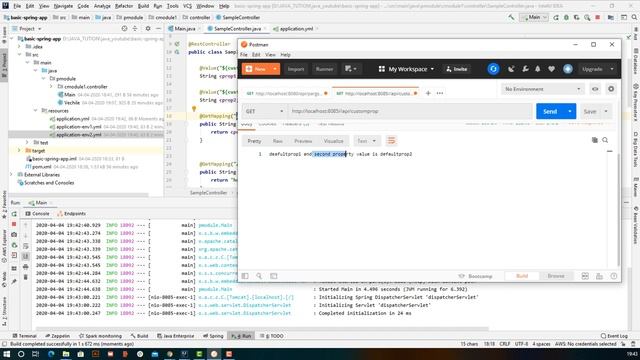Open the Send button dropdown arrow
Screen dimensions: 640x360
coord(570,111)
